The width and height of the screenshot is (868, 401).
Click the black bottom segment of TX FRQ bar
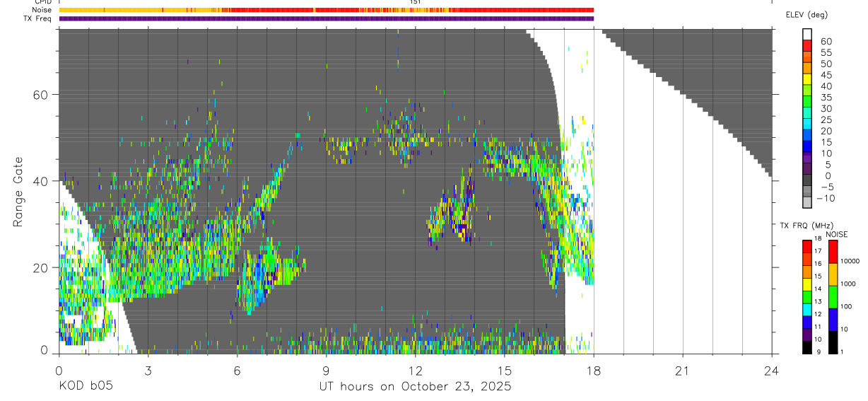coord(807,347)
